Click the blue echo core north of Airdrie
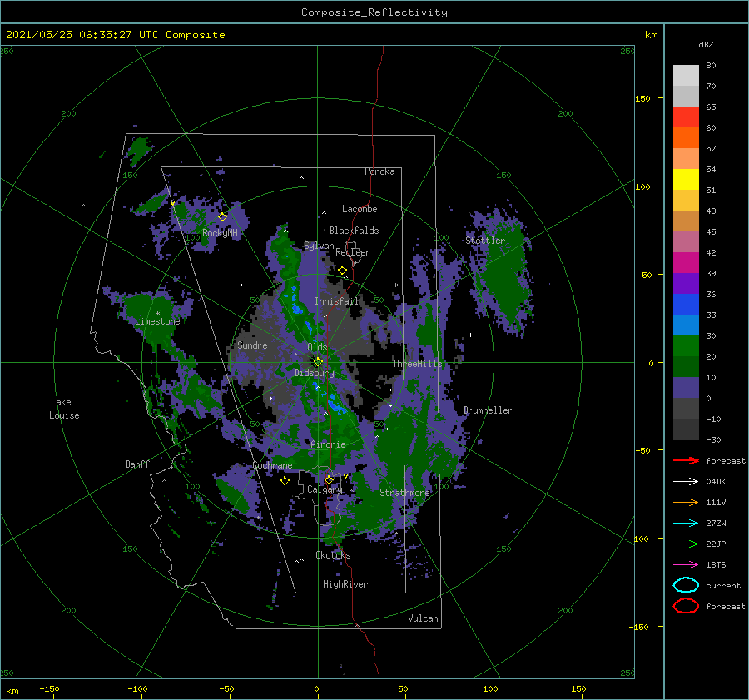 pyautogui.click(x=338, y=406)
